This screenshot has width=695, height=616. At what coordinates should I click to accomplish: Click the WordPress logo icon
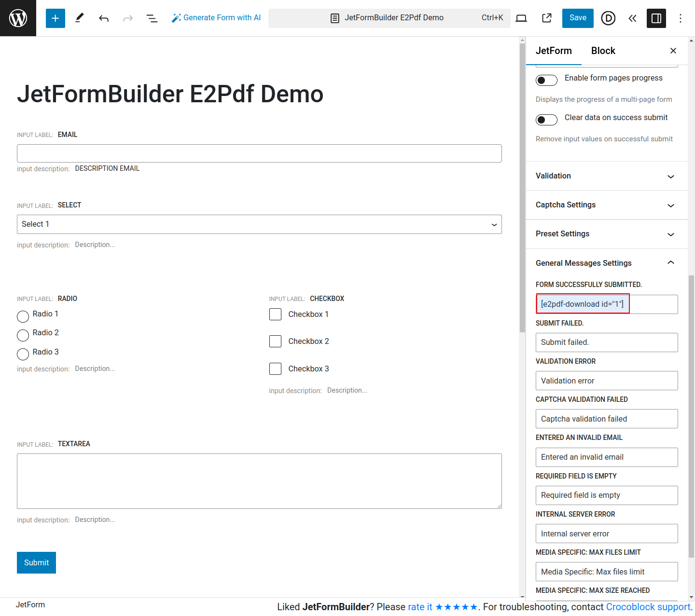[x=18, y=18]
